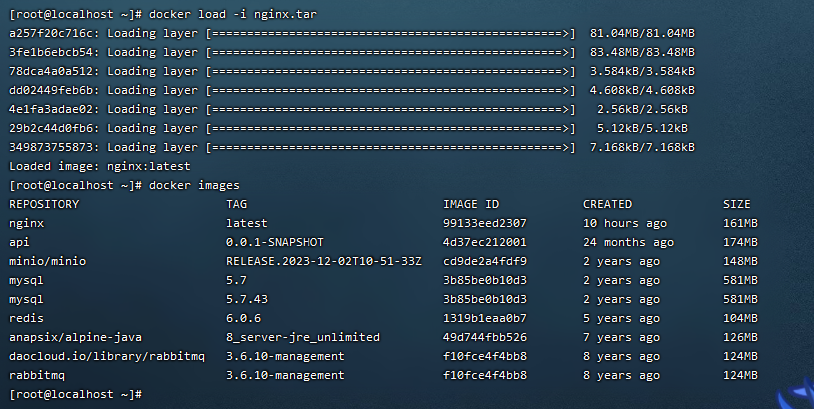Click the '24 months ago' created value

(x=628, y=242)
